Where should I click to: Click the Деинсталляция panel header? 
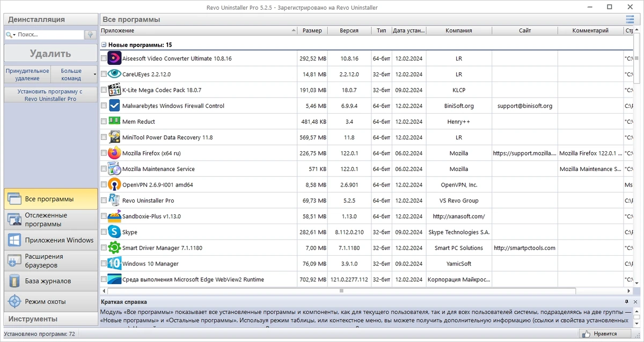50,19
